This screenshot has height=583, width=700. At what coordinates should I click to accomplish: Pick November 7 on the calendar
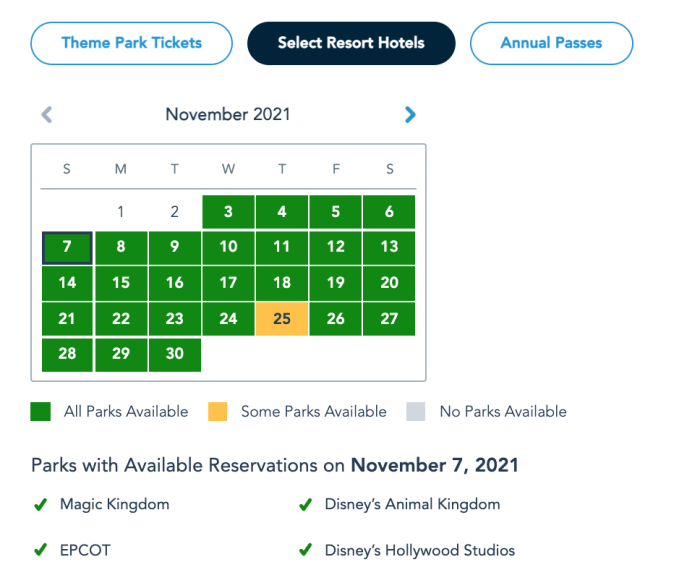click(67, 247)
